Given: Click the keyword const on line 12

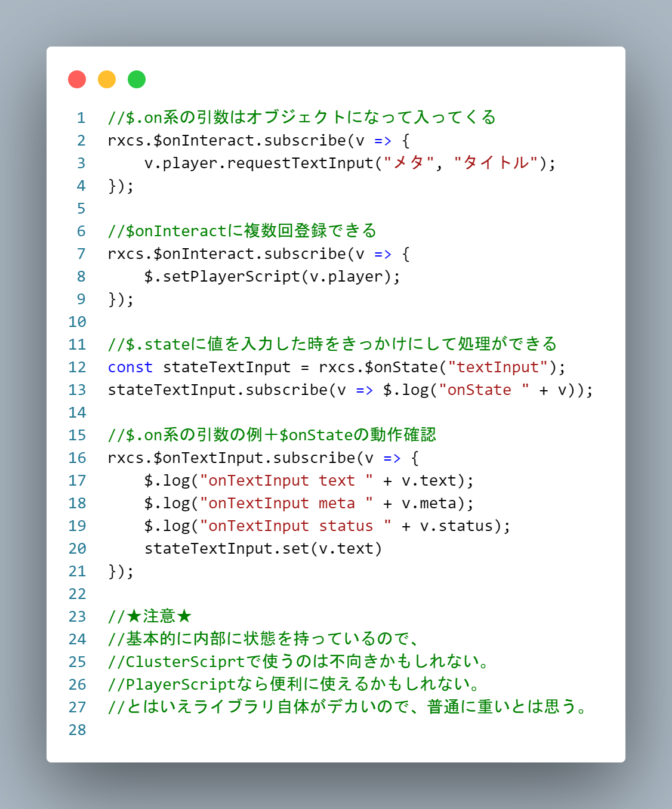Looking at the screenshot, I should (131, 367).
